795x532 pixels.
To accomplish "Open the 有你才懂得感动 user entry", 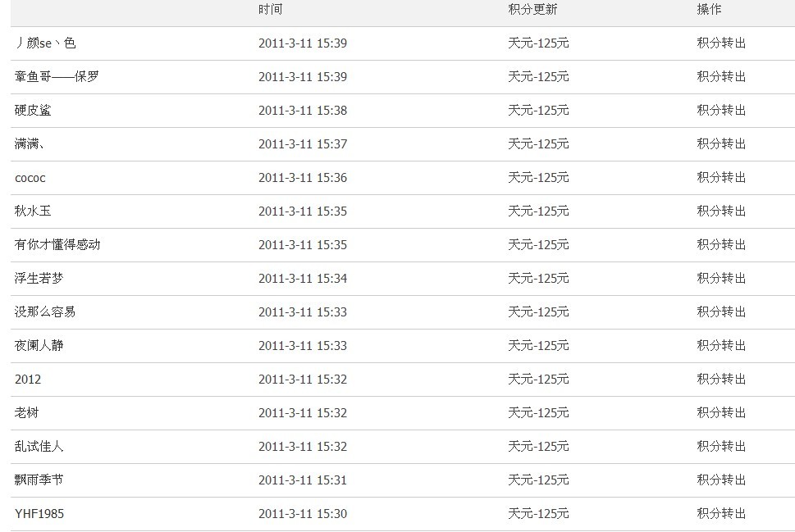I will [x=57, y=245].
